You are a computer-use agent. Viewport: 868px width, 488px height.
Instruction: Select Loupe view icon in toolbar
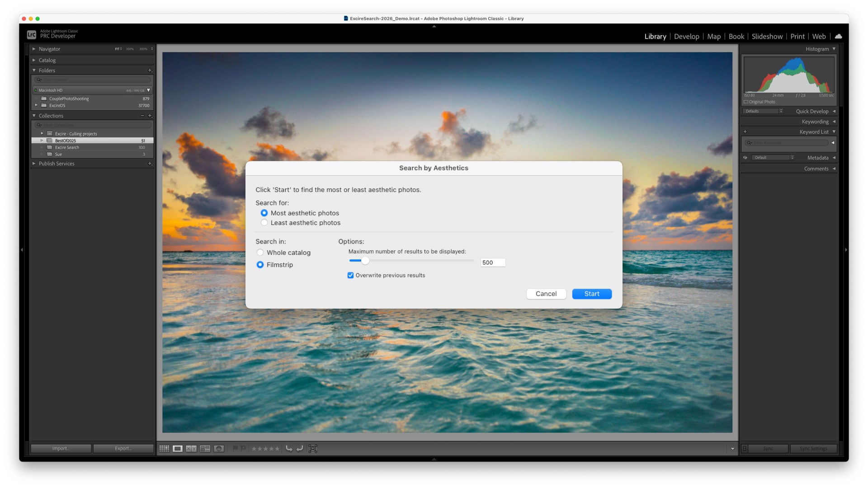point(178,449)
